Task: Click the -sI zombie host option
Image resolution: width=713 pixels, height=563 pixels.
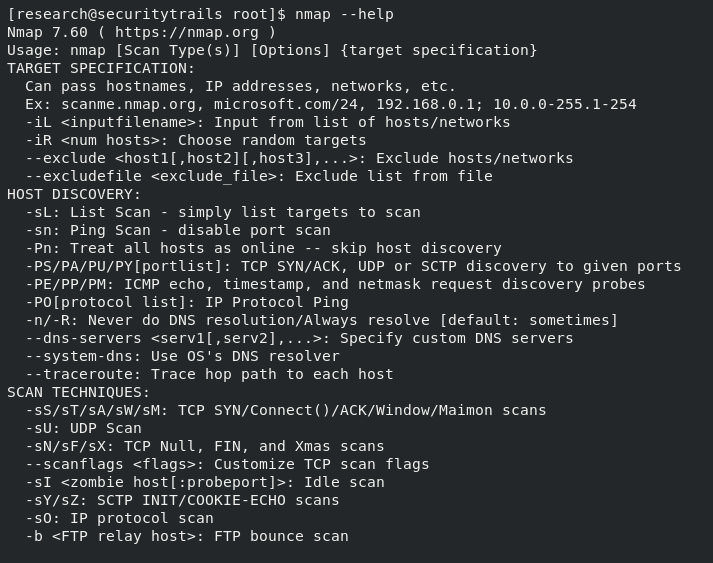Action: (205, 482)
